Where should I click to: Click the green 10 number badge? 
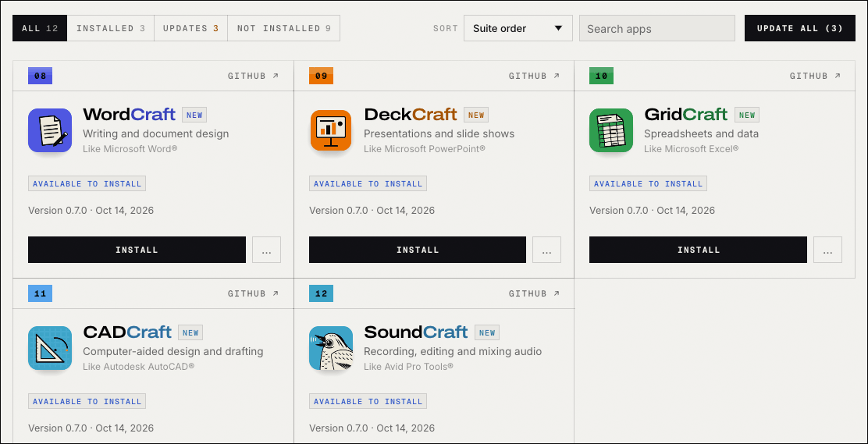coord(602,76)
